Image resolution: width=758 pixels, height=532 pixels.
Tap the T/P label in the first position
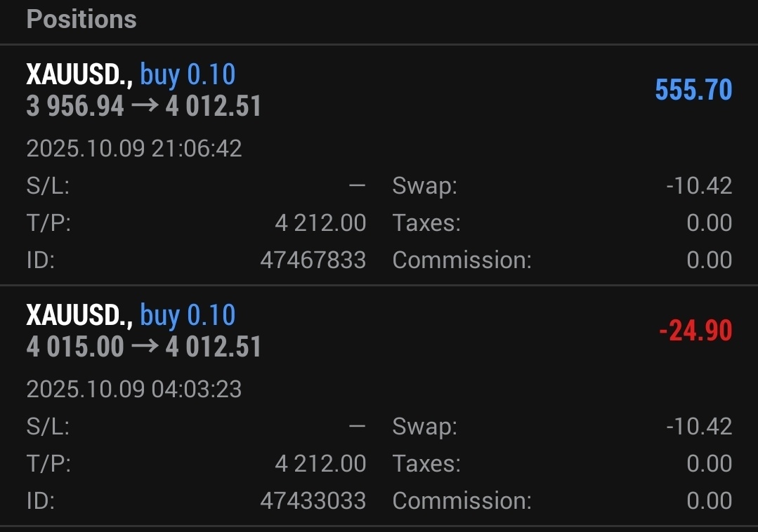pos(48,223)
